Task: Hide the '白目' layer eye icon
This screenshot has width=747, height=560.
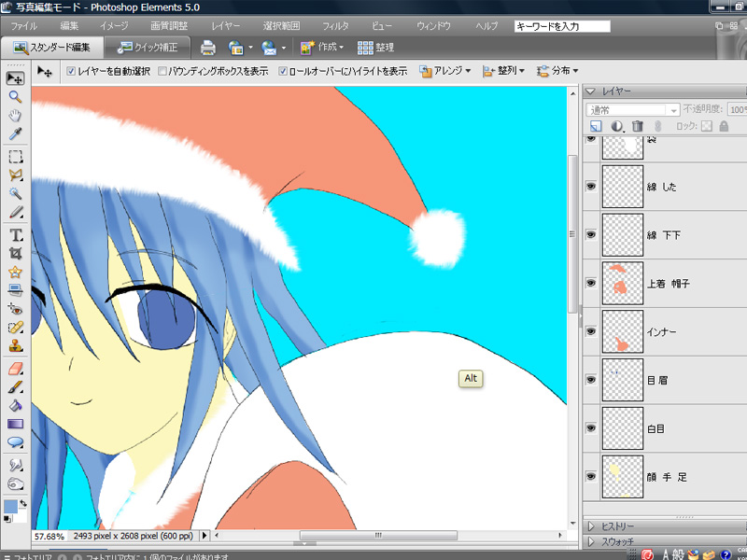Action: [x=591, y=428]
